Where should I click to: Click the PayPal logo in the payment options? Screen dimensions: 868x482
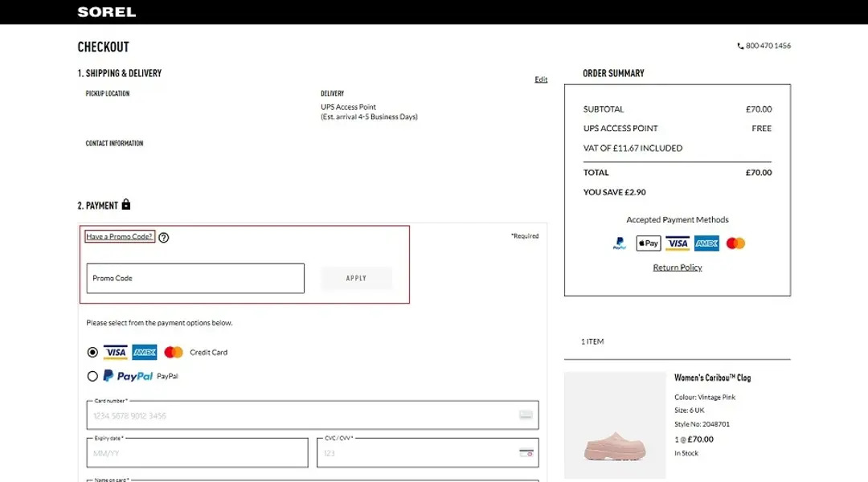[128, 376]
